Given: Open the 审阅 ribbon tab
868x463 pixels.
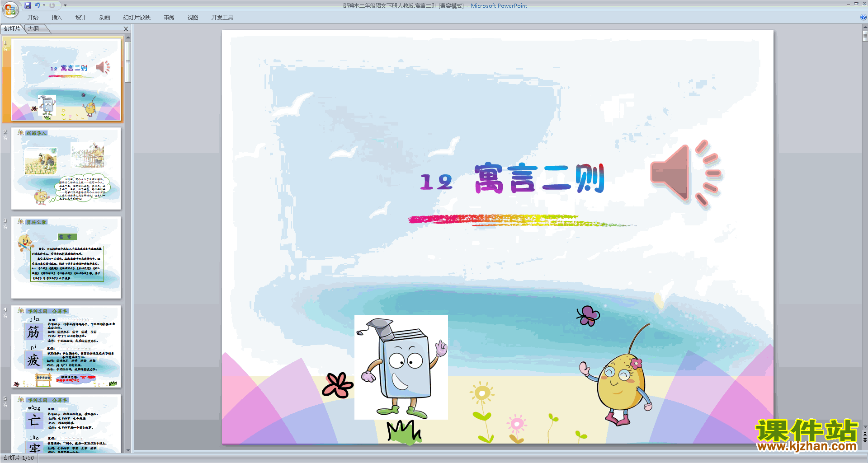Looking at the screenshot, I should coord(169,18).
